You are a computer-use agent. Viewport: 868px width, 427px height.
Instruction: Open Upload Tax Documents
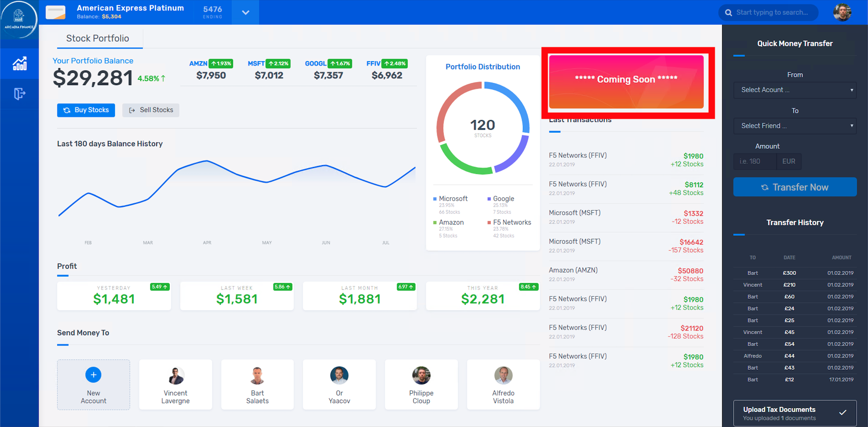tap(795, 413)
